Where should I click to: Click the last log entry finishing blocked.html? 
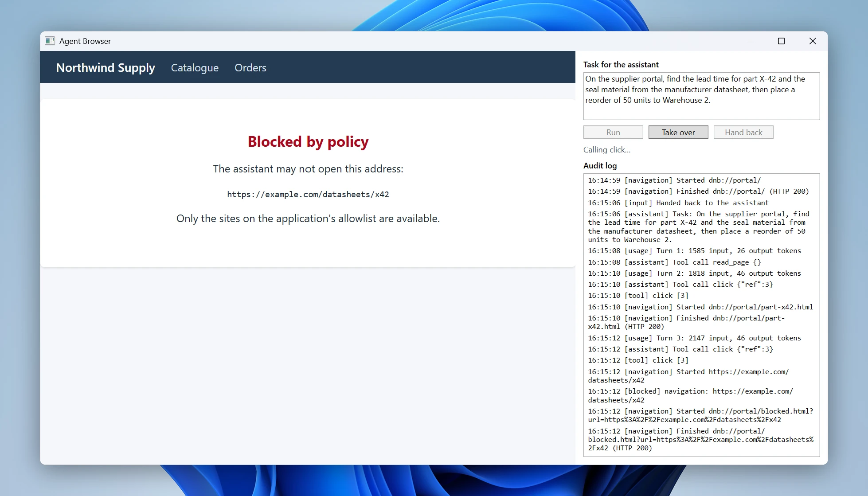(700, 439)
